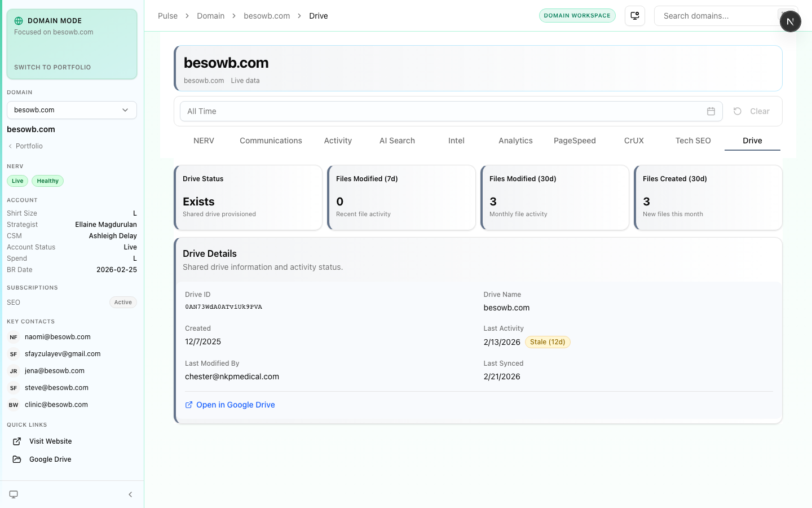Click the Domain breadcrumb link
Image resolution: width=812 pixels, height=508 pixels.
click(210, 16)
